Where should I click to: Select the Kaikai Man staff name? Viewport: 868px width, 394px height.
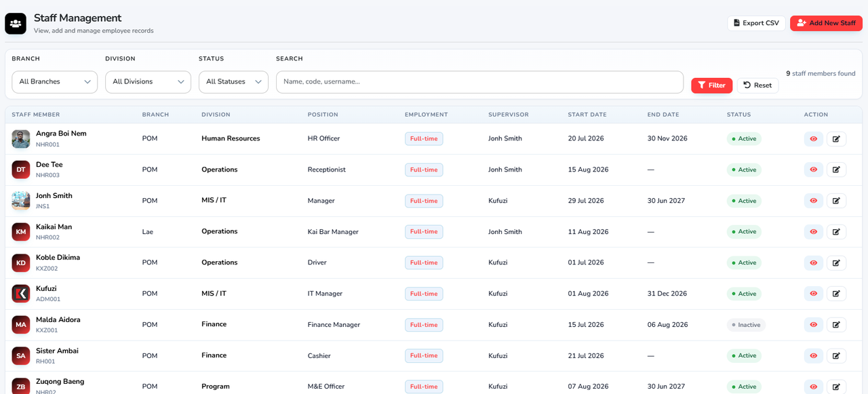54,227
